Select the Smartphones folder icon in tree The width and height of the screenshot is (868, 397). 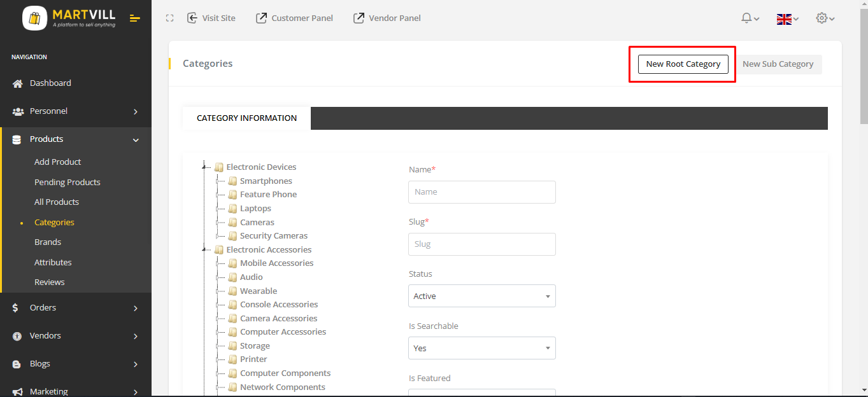(232, 181)
